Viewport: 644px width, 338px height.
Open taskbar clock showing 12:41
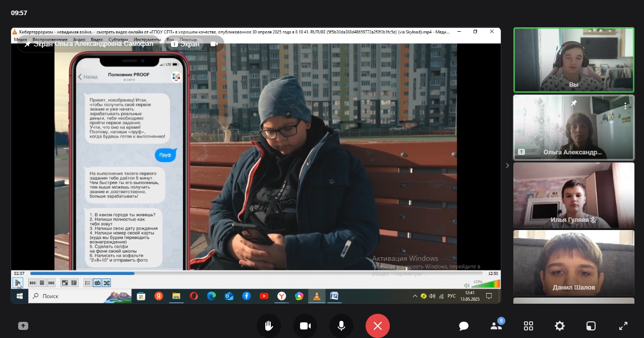click(469, 296)
